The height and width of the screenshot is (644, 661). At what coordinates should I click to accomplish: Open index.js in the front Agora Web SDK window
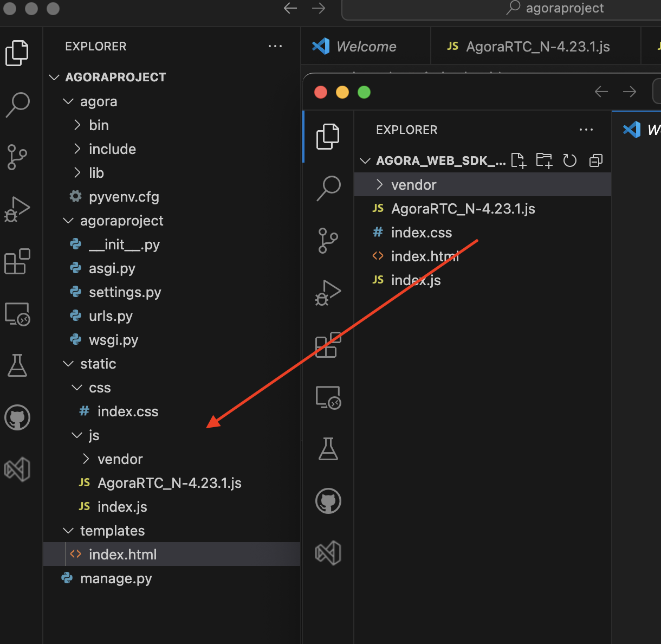[x=483, y=280]
